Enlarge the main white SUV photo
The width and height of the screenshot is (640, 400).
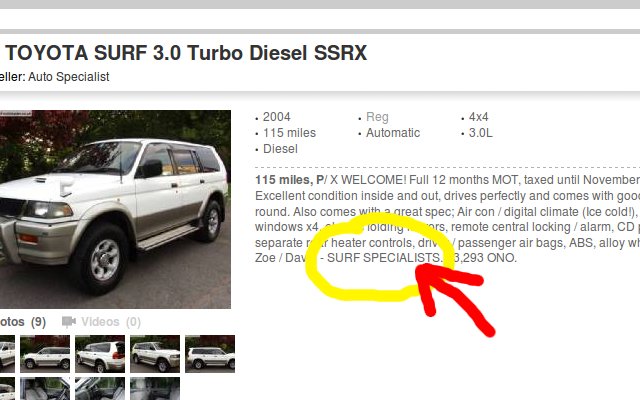pyautogui.click(x=115, y=209)
